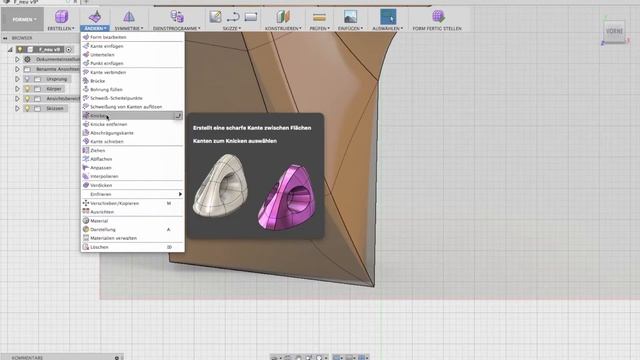
Task: Open the DIENSTPROGRAMME dropdown label
Action: [177, 29]
